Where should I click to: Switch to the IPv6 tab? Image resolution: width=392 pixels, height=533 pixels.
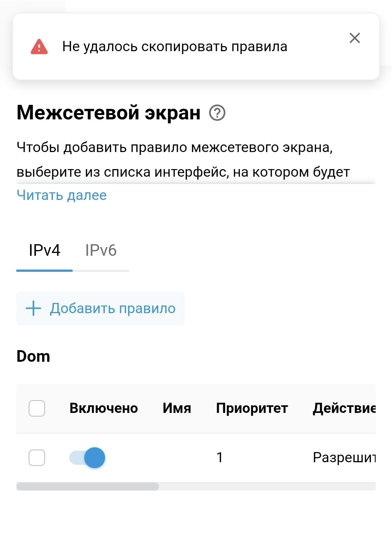tap(101, 250)
